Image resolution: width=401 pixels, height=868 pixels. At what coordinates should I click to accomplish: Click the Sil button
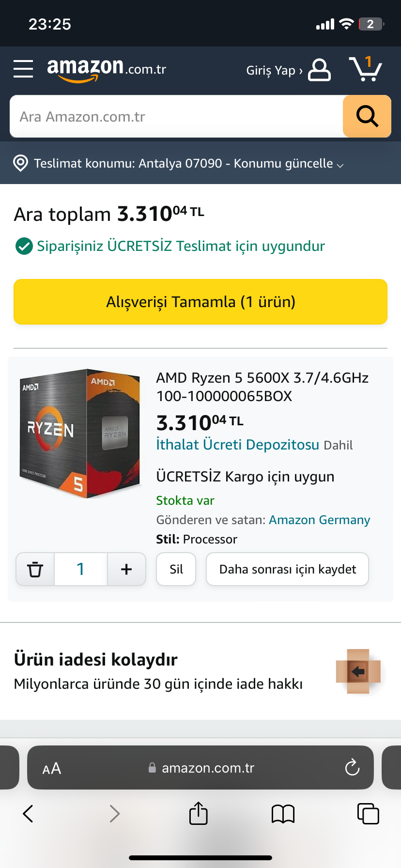click(176, 569)
